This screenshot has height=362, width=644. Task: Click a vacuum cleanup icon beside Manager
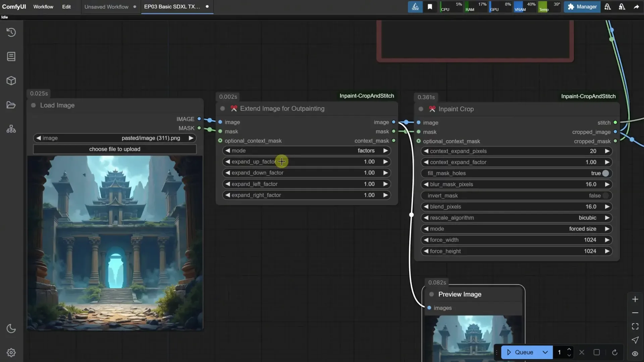tap(607, 7)
